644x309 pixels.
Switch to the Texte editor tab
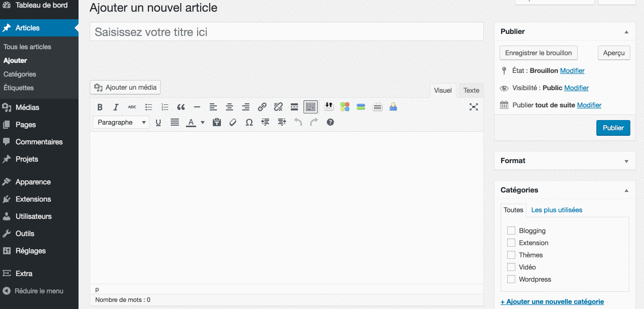pos(471,90)
